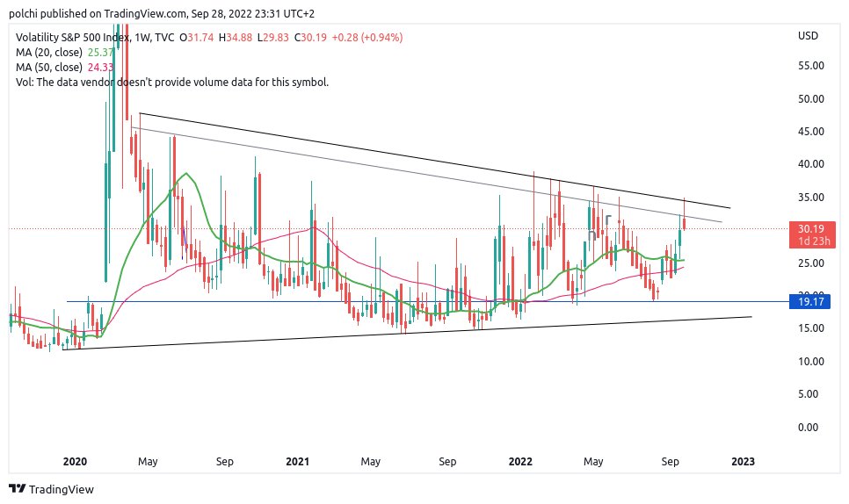Screen dimensions: 849x504
Task: Click the 24.33 MA 50 value
Action: click(101, 68)
